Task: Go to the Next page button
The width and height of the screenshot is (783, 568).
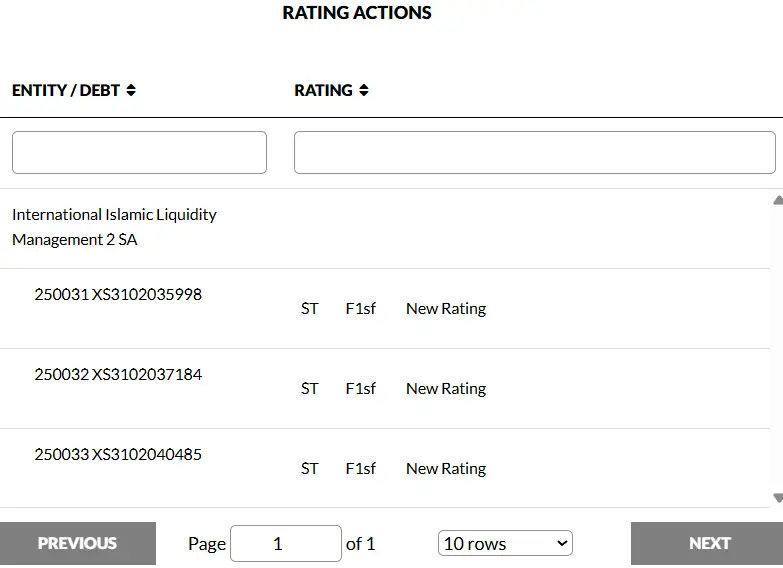Action: 708,543
